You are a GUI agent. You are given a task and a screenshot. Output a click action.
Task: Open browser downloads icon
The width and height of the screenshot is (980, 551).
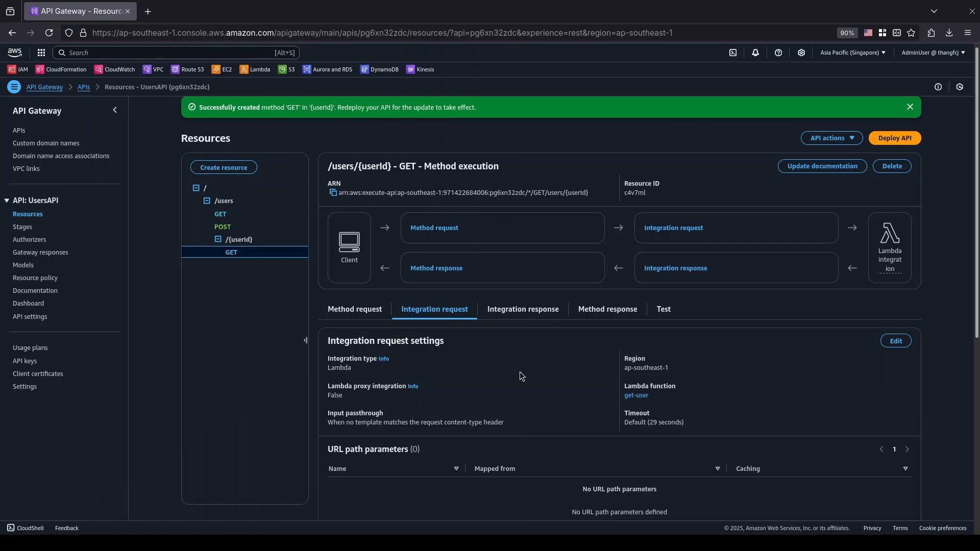point(949,33)
